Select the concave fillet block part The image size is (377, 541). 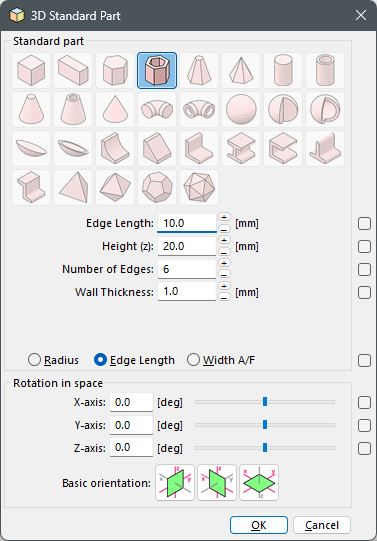(115, 148)
